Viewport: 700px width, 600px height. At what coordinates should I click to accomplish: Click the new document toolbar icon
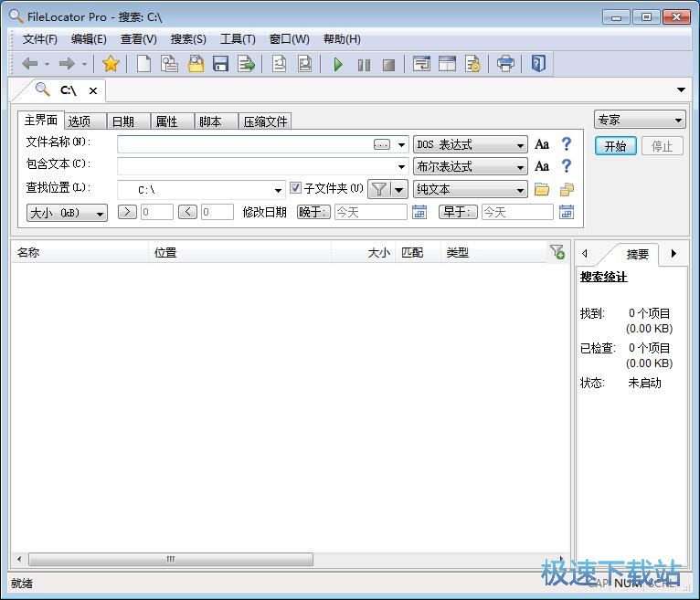point(143,64)
